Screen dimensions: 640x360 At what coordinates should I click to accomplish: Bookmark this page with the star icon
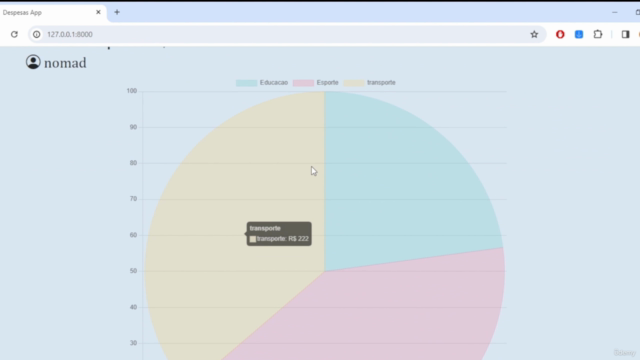tap(534, 34)
